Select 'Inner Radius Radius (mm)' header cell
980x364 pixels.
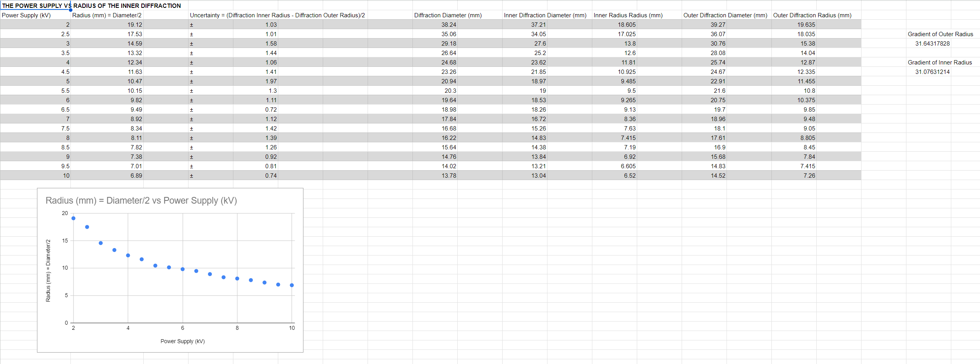tap(628, 15)
